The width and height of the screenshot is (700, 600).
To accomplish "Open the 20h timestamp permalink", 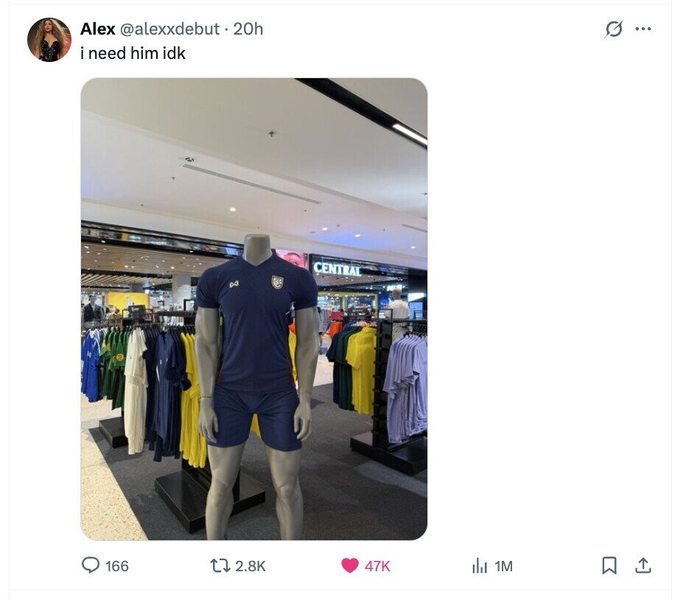I will (x=248, y=29).
